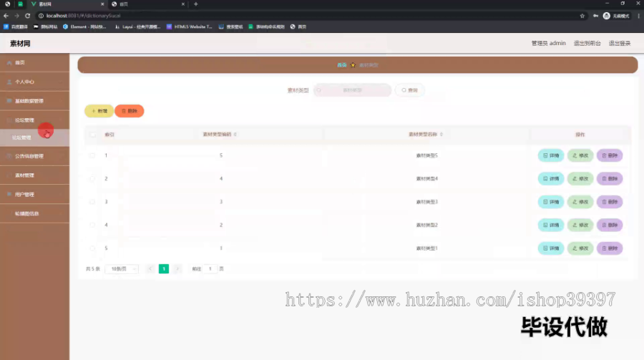Click the orange batch 删除 button
The image size is (644, 360).
click(x=130, y=111)
